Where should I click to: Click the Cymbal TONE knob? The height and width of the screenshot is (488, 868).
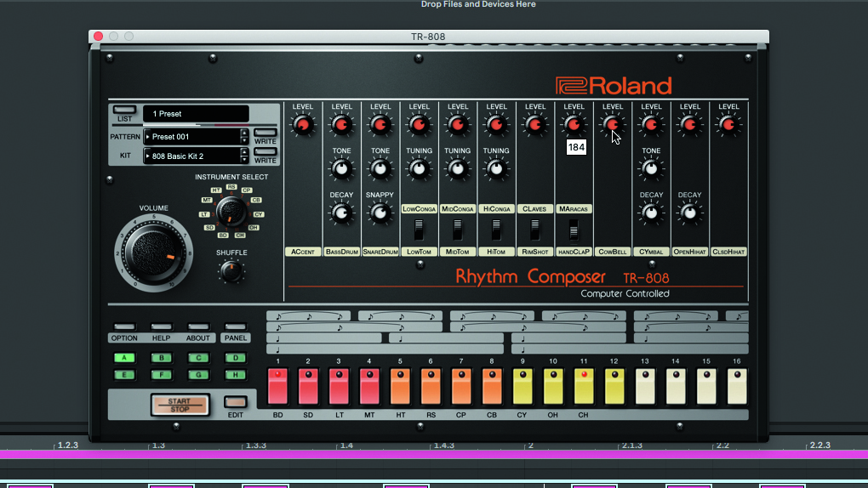(651, 168)
